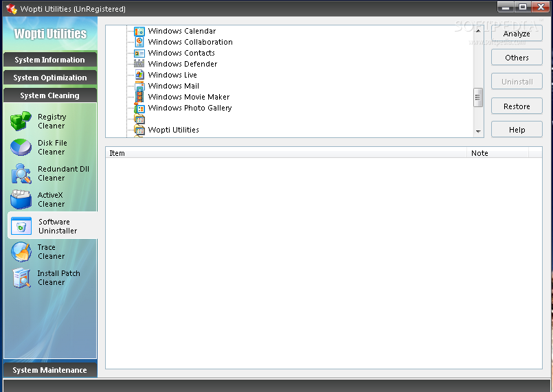Switch to the System Optimization section
This screenshot has height=392, width=553.
click(x=49, y=78)
